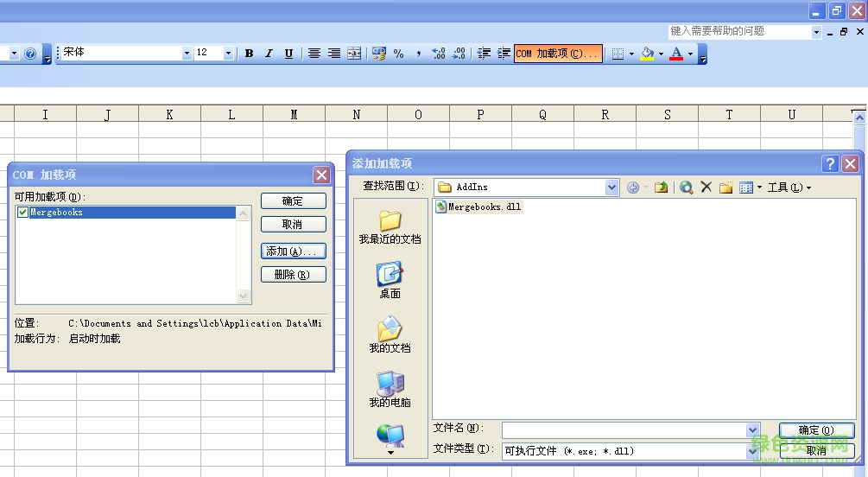Open the 工具 (Tools) menu in dialog

click(789, 188)
